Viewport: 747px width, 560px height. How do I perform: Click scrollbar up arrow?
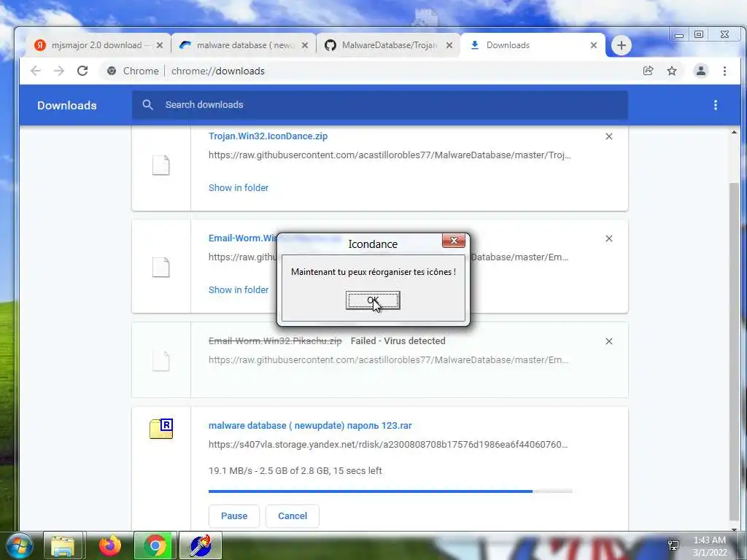click(x=734, y=132)
